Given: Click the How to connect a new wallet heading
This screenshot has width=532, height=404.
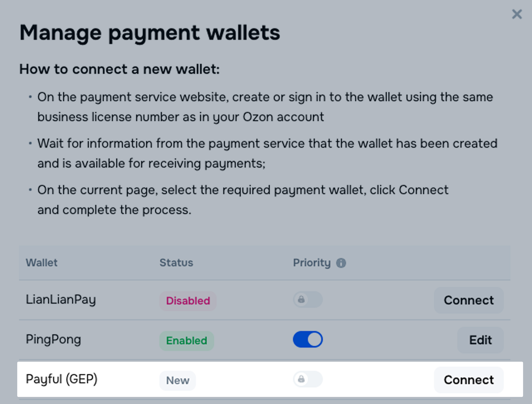Looking at the screenshot, I should (120, 69).
